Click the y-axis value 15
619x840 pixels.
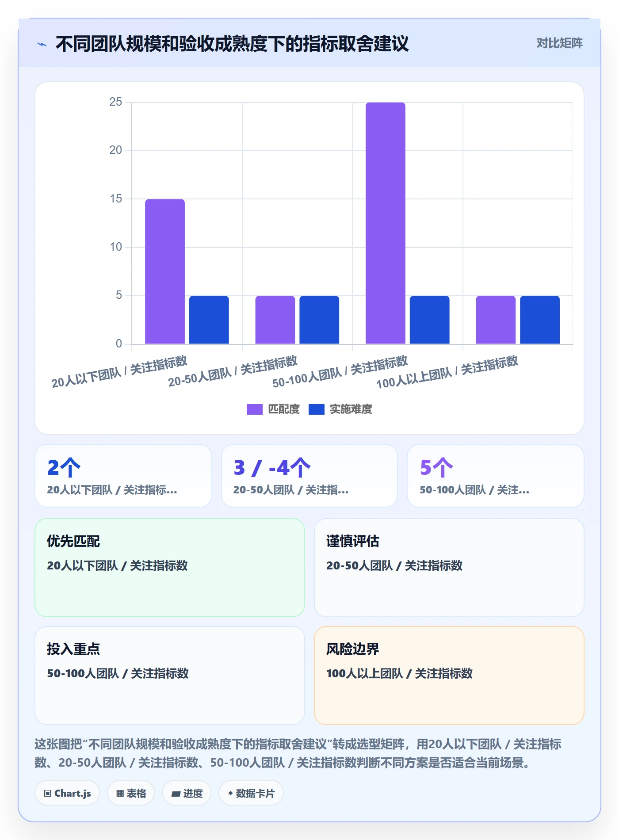point(116,199)
